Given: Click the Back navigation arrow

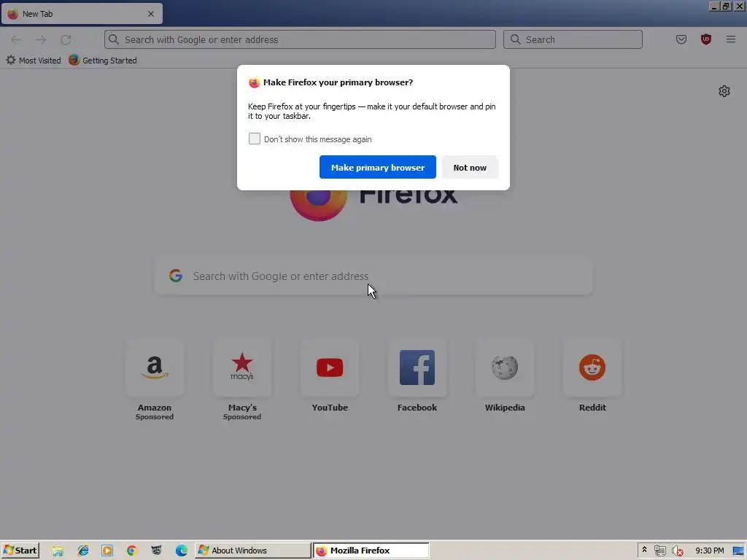Looking at the screenshot, I should [x=16, y=39].
